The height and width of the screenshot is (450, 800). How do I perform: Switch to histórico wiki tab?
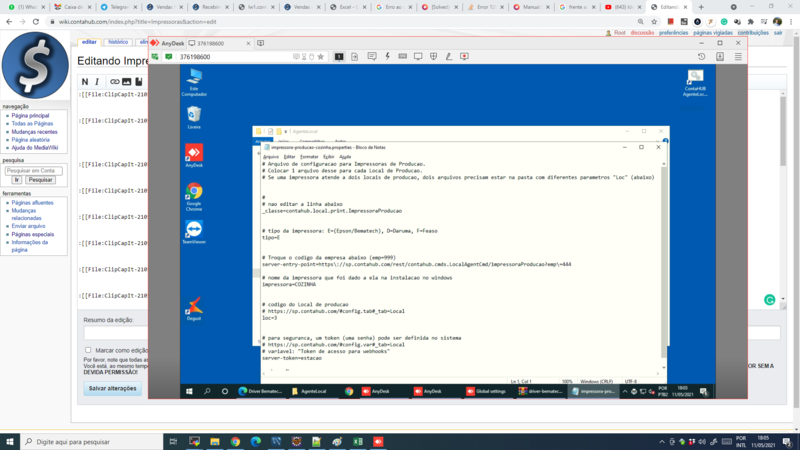pyautogui.click(x=118, y=42)
